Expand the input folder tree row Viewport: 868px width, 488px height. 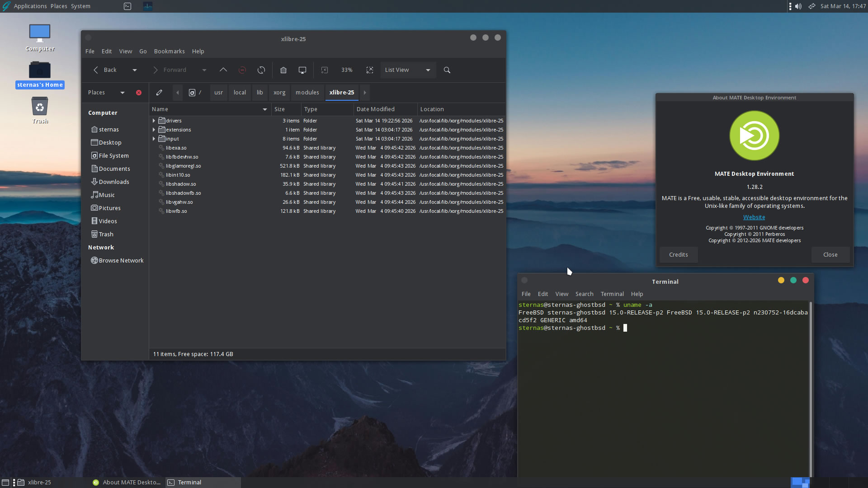click(x=154, y=139)
